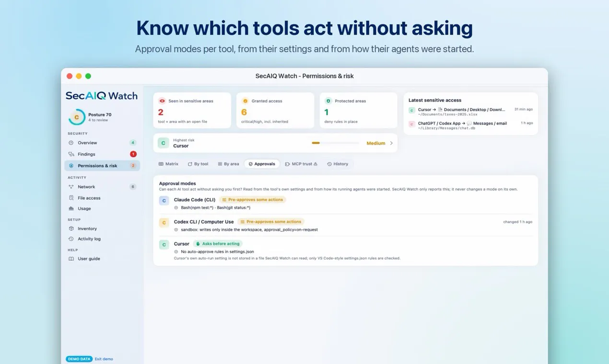
Task: Show the History tab
Action: pos(338,164)
